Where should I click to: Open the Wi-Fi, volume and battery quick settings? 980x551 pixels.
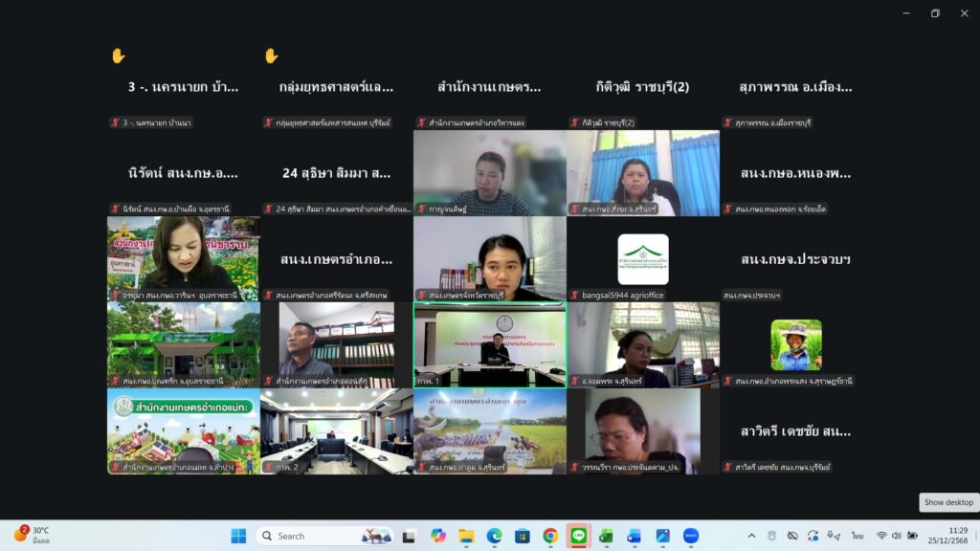tap(897, 536)
